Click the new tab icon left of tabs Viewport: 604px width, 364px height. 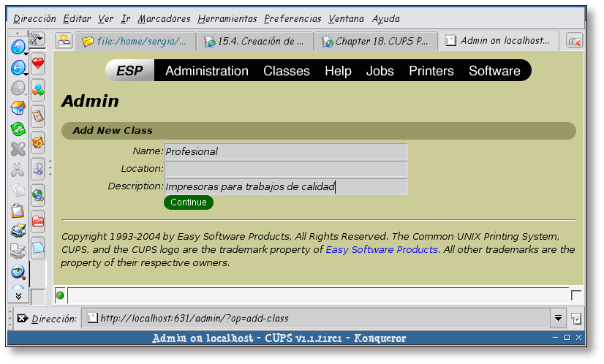[64, 41]
